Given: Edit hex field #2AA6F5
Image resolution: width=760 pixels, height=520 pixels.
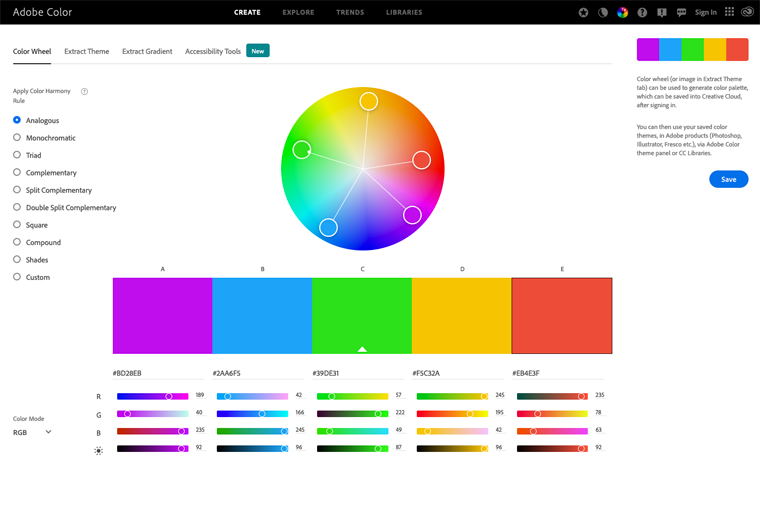Looking at the screenshot, I should pyautogui.click(x=258, y=373).
